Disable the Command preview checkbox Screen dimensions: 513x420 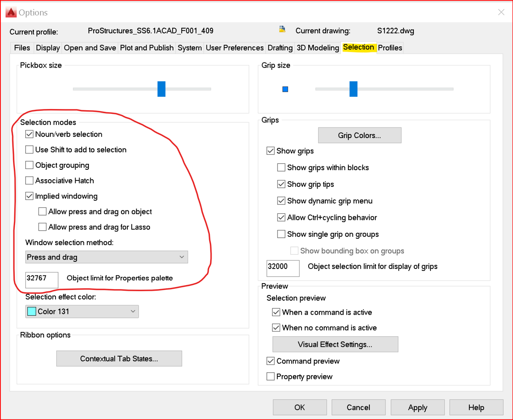(271, 361)
